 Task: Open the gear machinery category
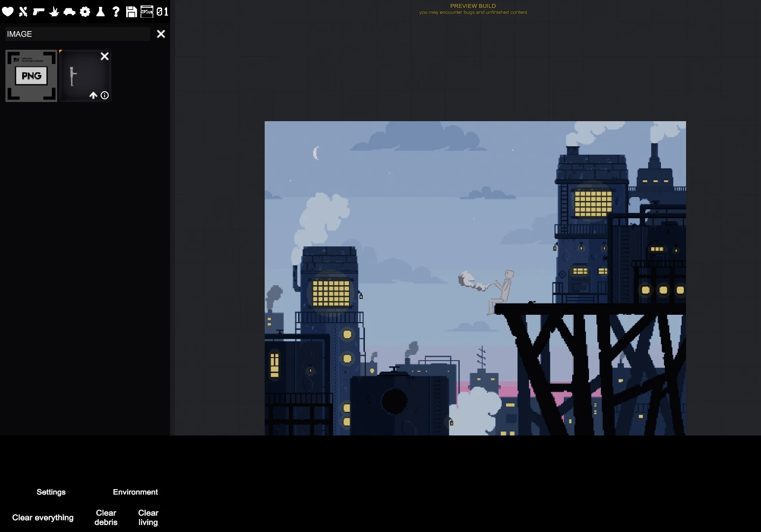point(85,11)
